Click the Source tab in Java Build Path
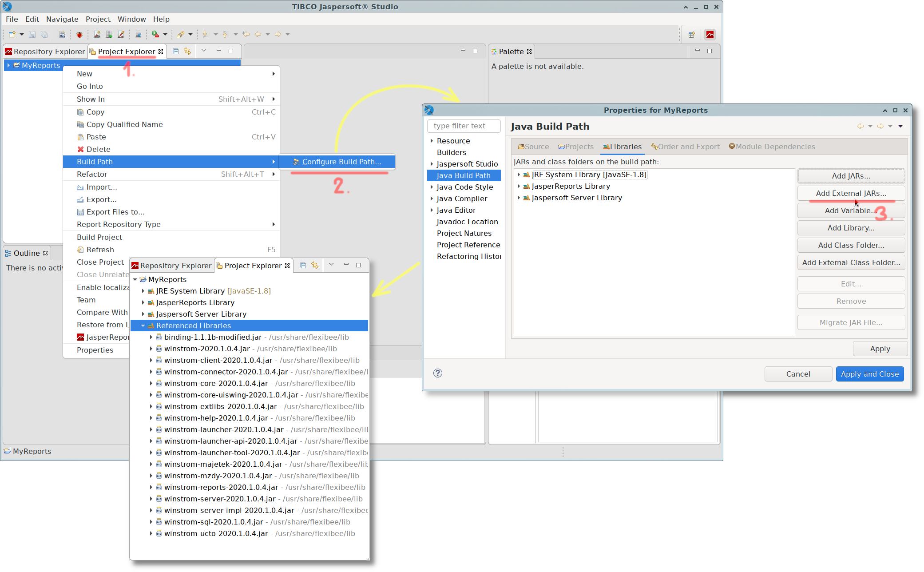Screen dimensions: 924x572 coord(533,147)
